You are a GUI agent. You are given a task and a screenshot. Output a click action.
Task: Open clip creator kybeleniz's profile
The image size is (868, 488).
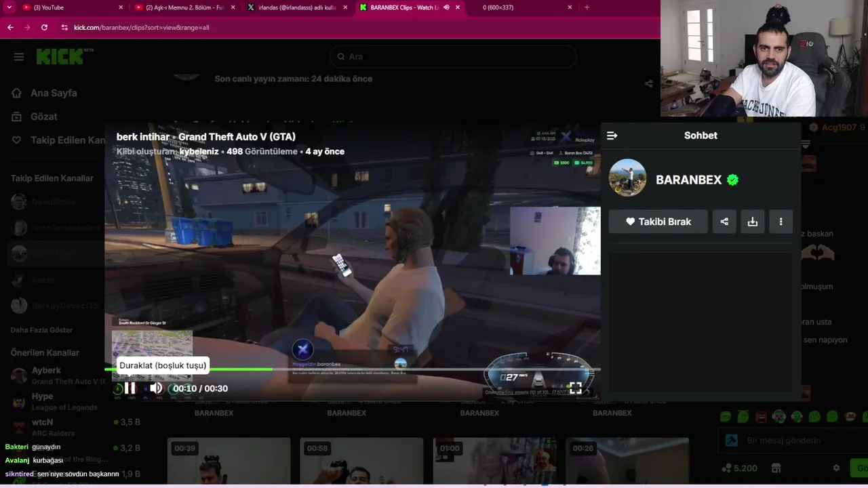click(x=199, y=151)
